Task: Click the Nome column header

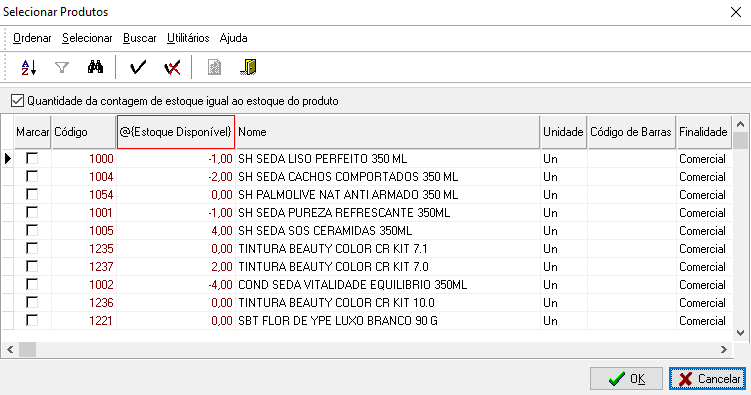Action: 387,132
